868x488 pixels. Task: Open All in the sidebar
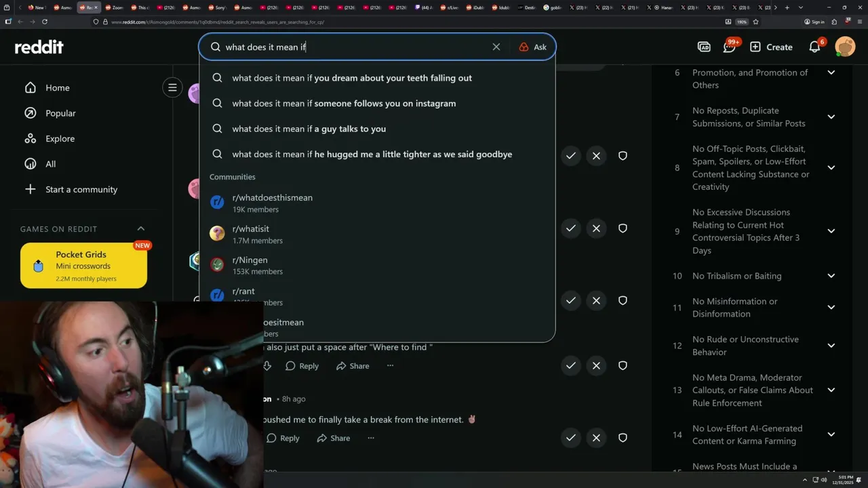[x=40, y=164]
